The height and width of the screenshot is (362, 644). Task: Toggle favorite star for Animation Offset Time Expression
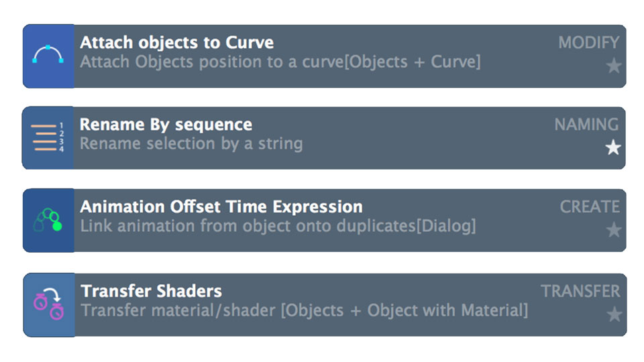point(614,230)
